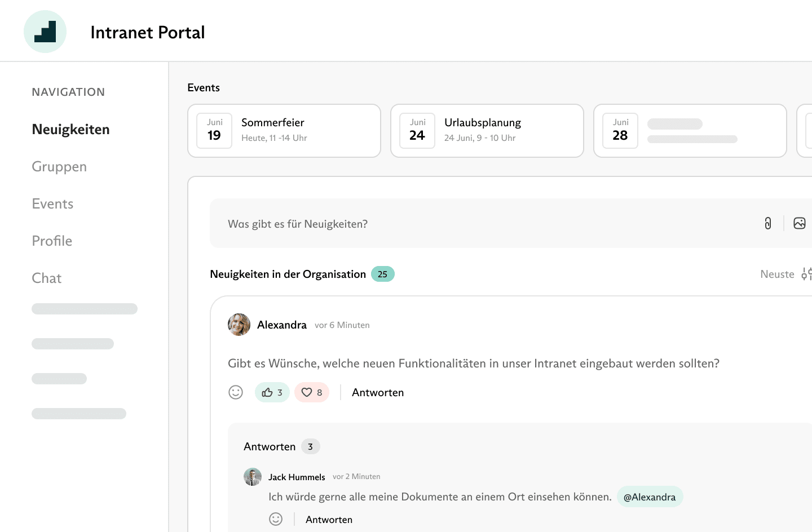Click the paperclip attachment icon
The image size is (812, 532).
(x=767, y=223)
